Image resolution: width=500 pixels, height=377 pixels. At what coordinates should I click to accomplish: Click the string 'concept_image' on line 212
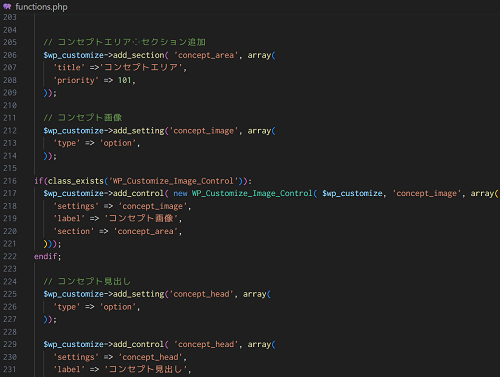[203, 131]
